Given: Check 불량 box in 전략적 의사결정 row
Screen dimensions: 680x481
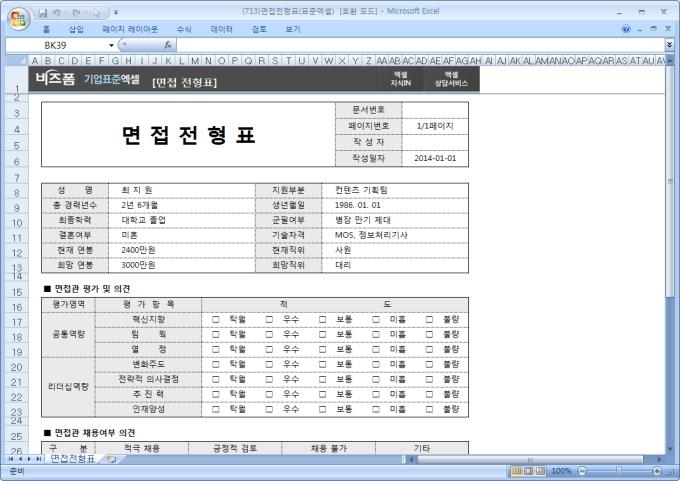Looking at the screenshot, I should (429, 380).
